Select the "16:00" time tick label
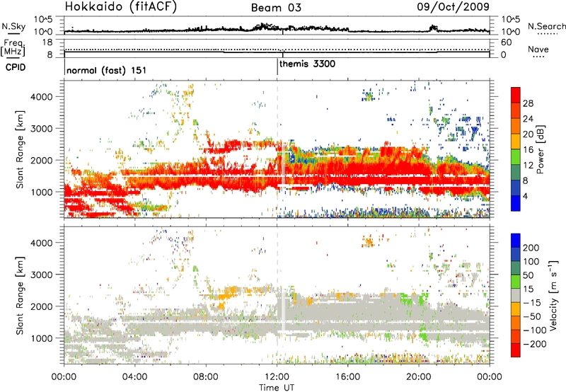 click(x=347, y=377)
